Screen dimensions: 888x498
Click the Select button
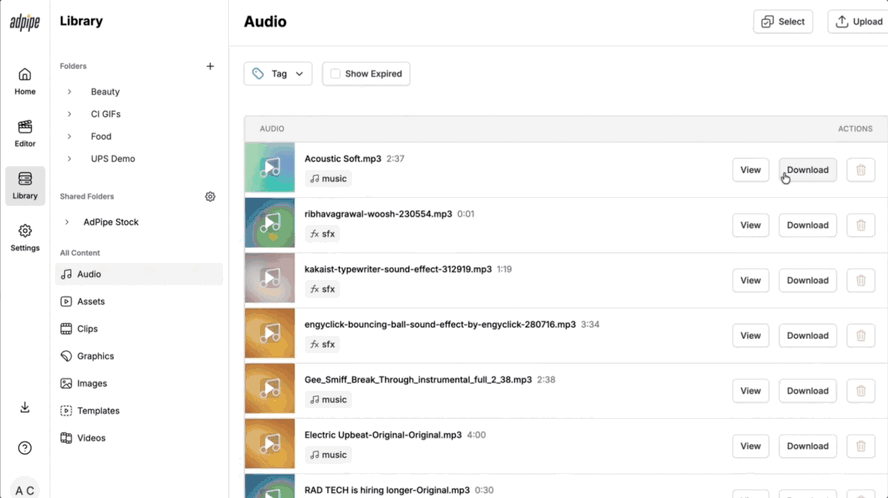(783, 22)
